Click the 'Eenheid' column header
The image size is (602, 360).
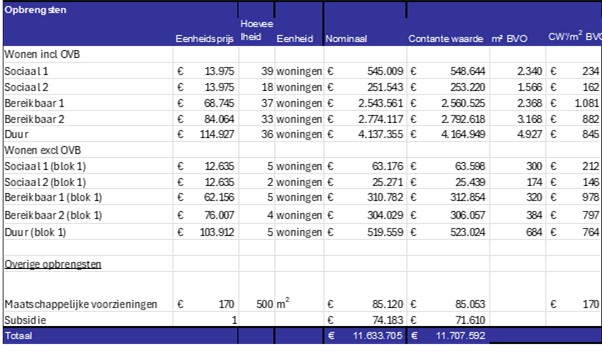coord(295,39)
